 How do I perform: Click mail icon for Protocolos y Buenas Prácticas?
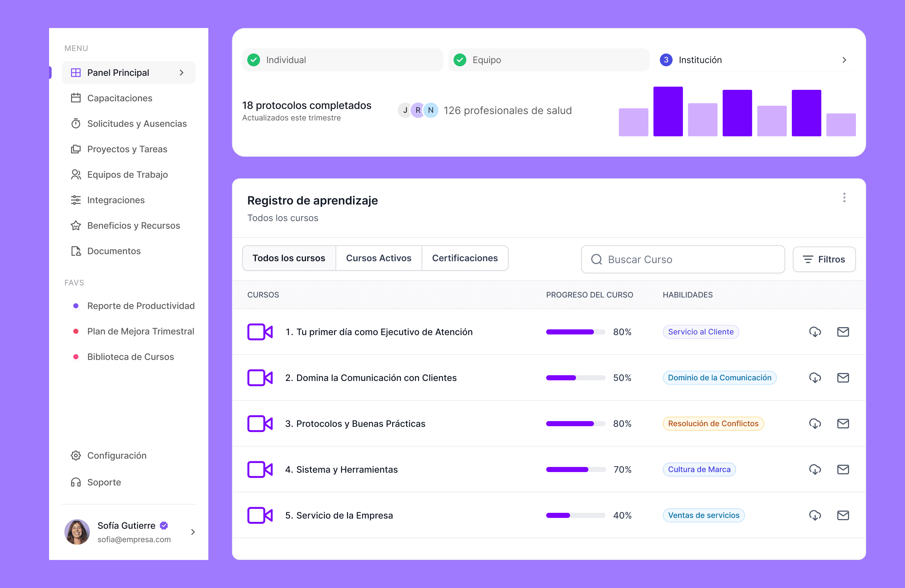[843, 423]
